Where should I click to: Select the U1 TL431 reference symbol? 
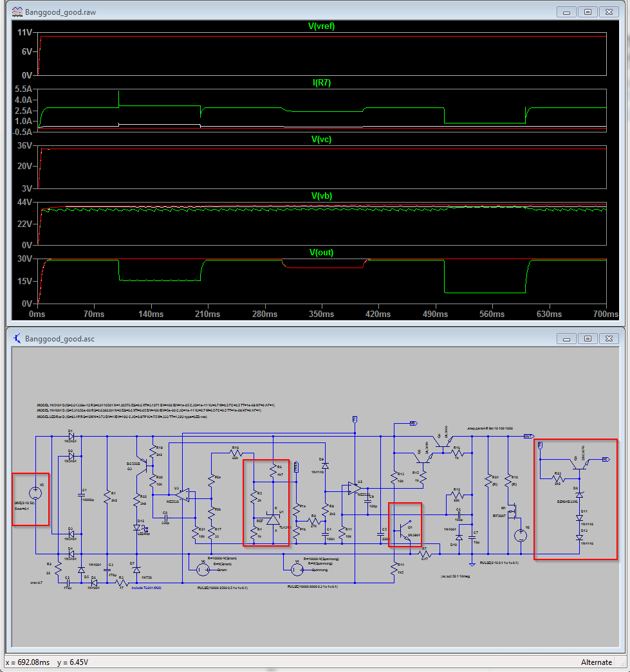273,520
